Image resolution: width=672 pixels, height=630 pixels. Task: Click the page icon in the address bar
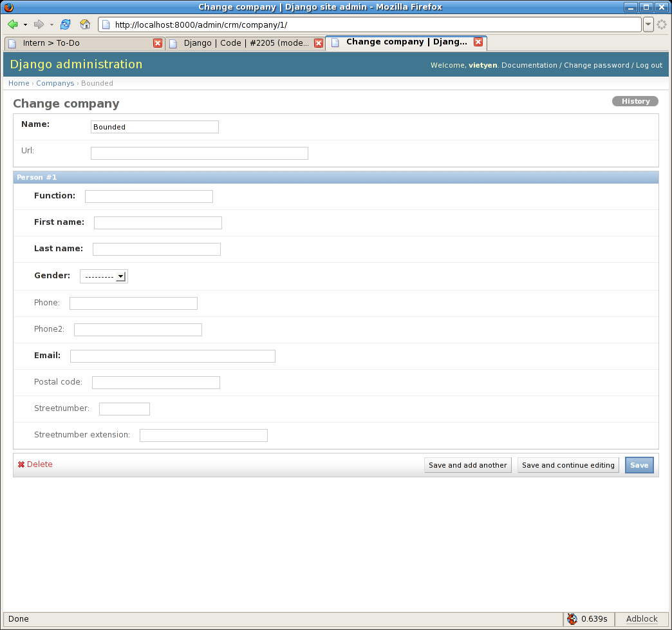(106, 25)
